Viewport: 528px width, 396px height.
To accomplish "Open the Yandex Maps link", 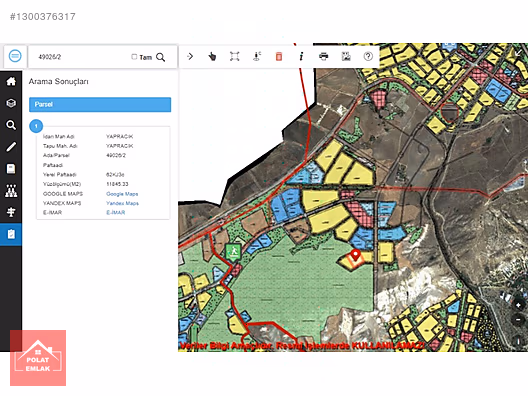I will pyautogui.click(x=122, y=203).
